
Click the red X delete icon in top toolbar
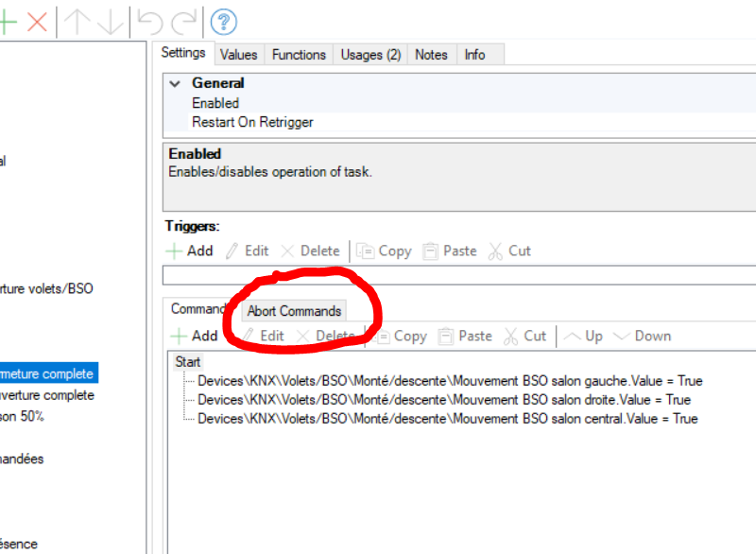point(37,22)
